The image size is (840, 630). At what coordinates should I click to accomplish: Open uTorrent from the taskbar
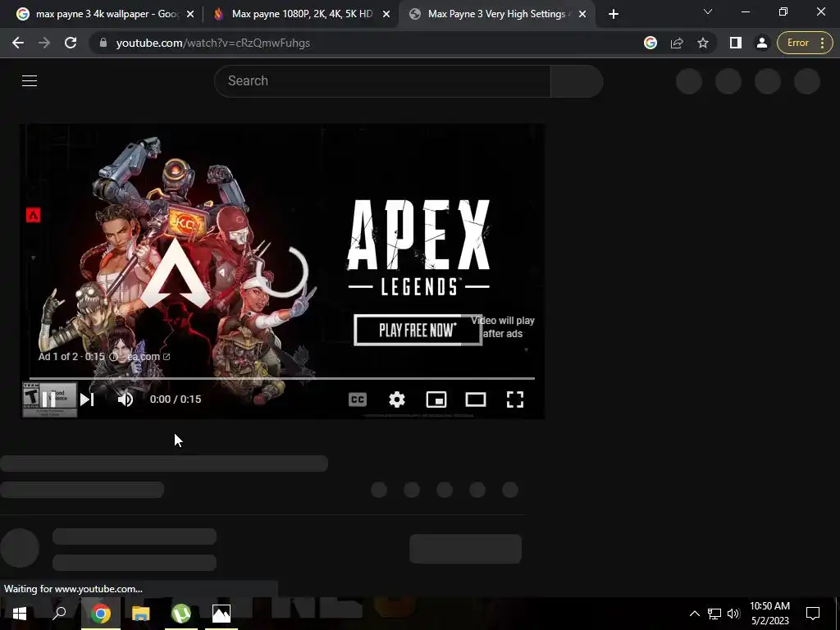click(181, 614)
